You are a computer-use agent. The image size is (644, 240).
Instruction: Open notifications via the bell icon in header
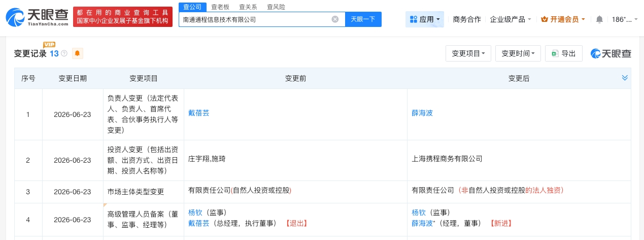(599, 19)
